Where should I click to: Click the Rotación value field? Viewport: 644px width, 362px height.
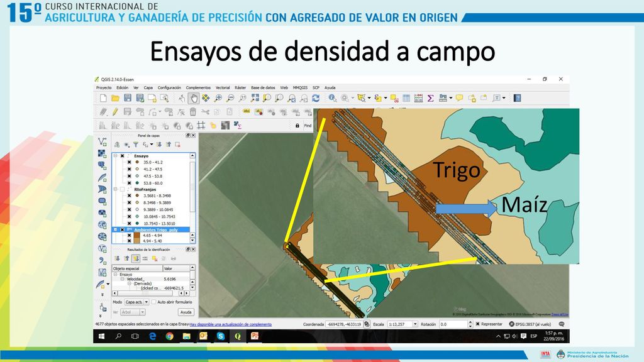point(453,324)
